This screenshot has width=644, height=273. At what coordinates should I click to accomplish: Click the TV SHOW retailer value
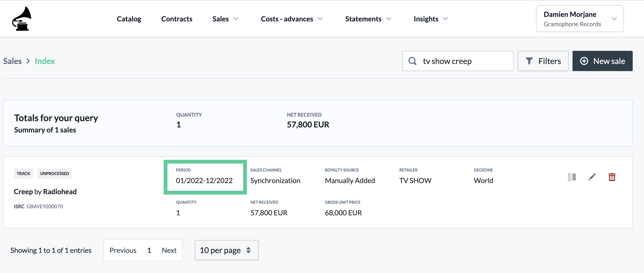(x=415, y=181)
